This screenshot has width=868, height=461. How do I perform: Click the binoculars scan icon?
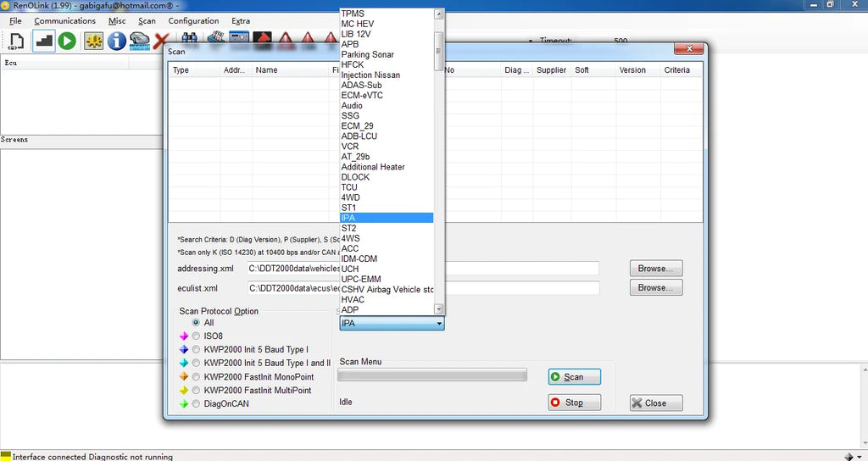[x=189, y=37]
